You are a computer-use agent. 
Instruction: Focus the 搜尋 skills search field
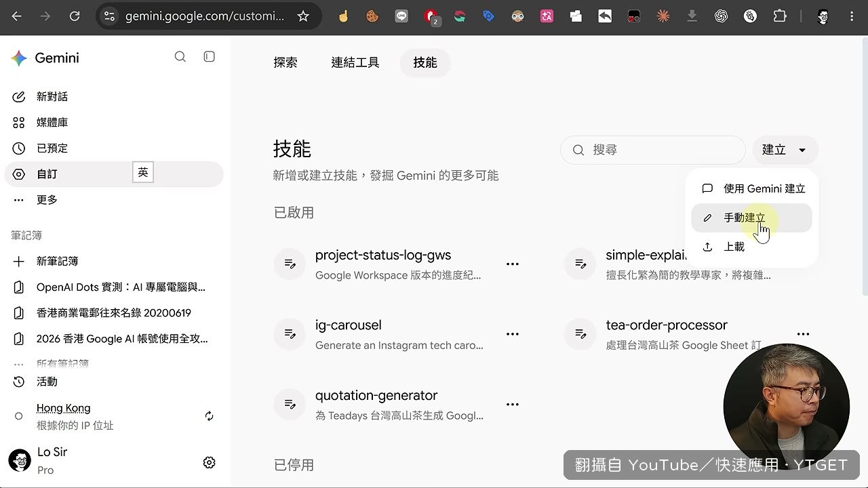click(x=653, y=150)
